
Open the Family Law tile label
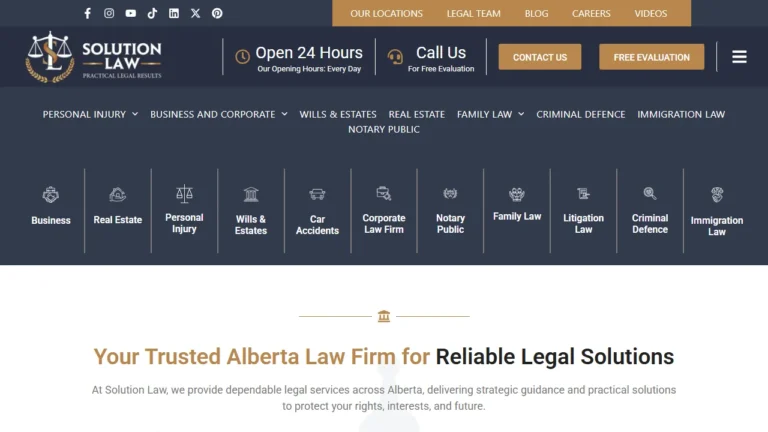pyautogui.click(x=517, y=216)
